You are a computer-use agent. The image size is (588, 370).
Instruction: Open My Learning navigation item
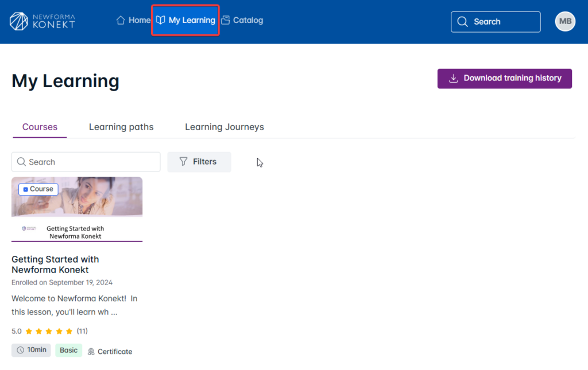pos(185,20)
